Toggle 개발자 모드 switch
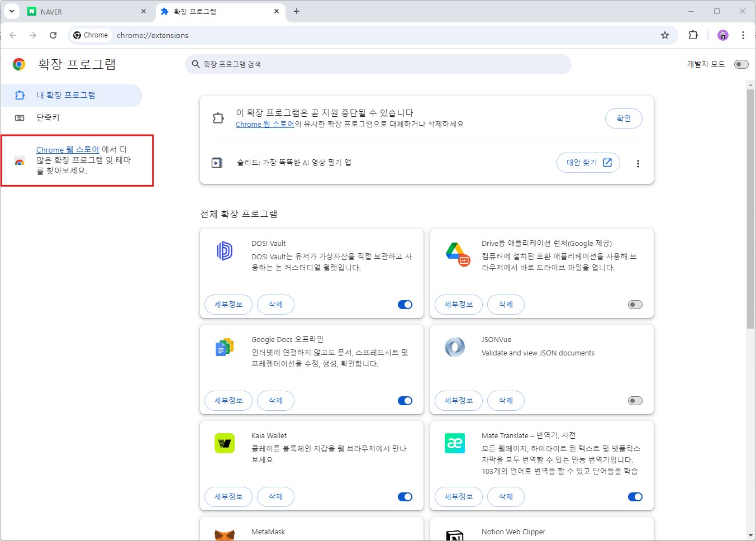Screen dimensions: 756x541 click(x=741, y=64)
